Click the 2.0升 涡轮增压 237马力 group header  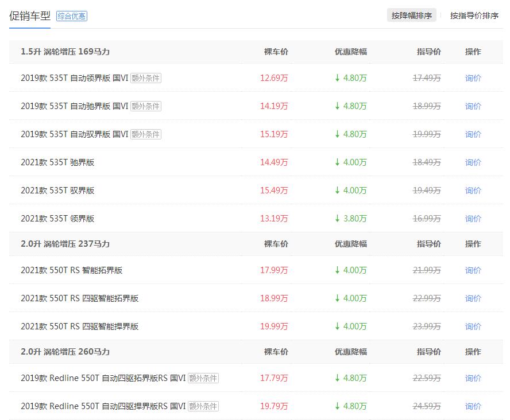(65, 244)
